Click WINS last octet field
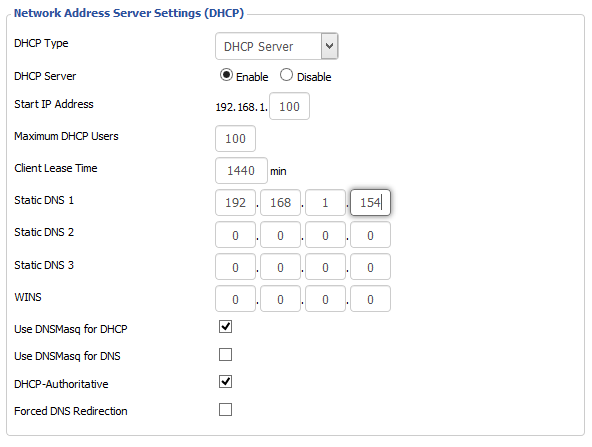The width and height of the screenshot is (592, 447). 370,299
